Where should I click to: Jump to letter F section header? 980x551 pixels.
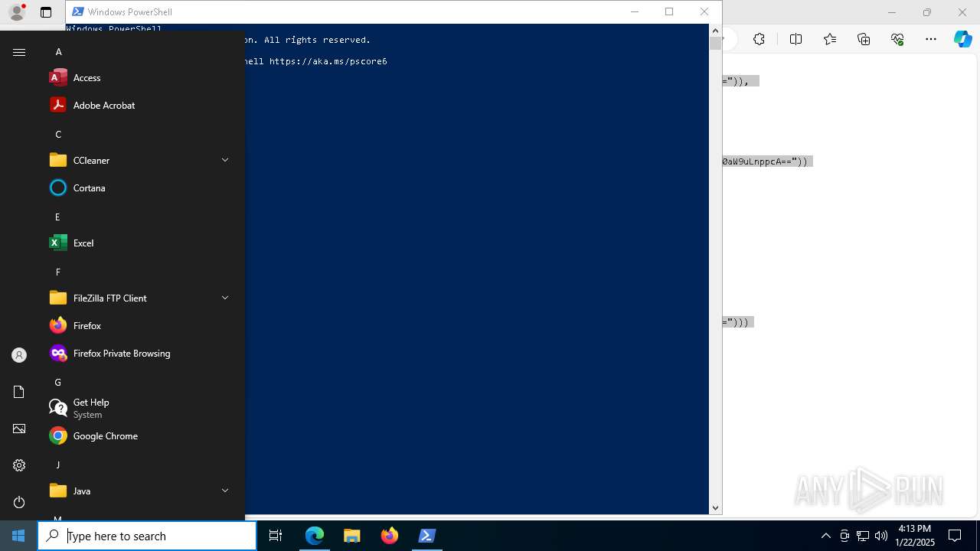[57, 272]
